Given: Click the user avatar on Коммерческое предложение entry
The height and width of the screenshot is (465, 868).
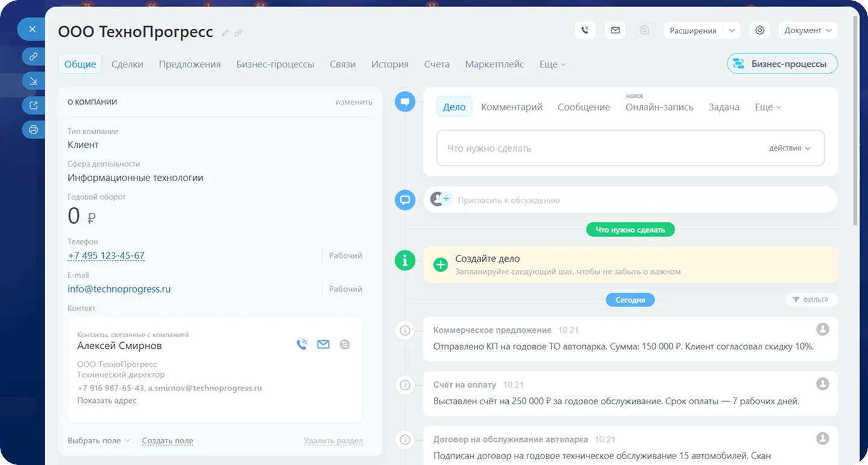Looking at the screenshot, I should tap(822, 329).
